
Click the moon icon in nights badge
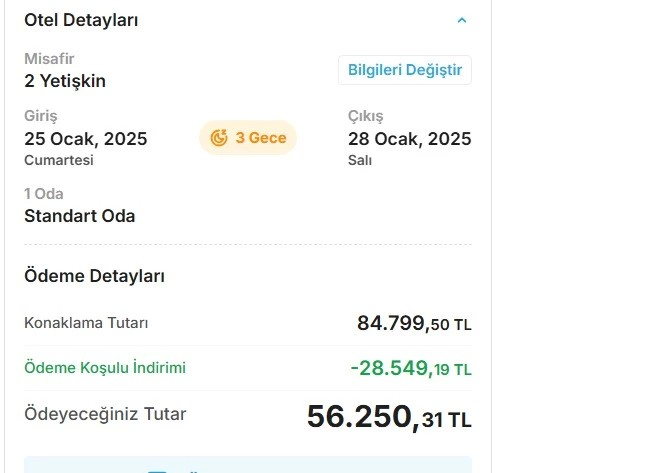[219, 138]
